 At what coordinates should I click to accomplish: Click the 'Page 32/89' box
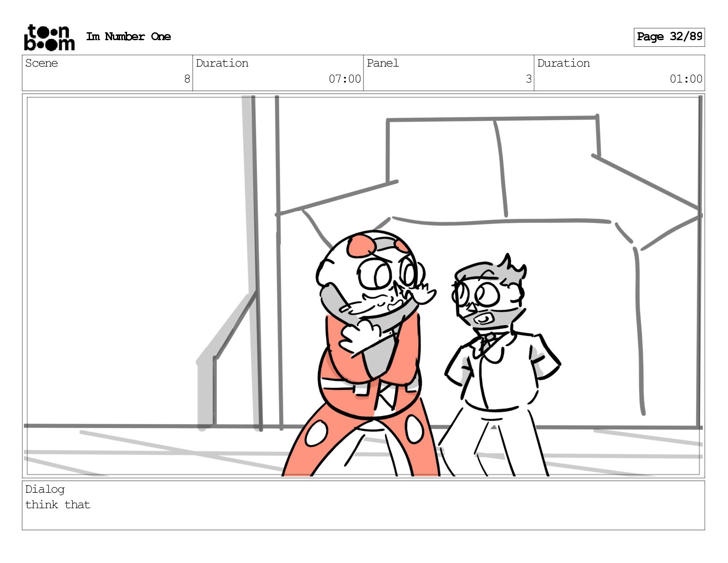[669, 37]
